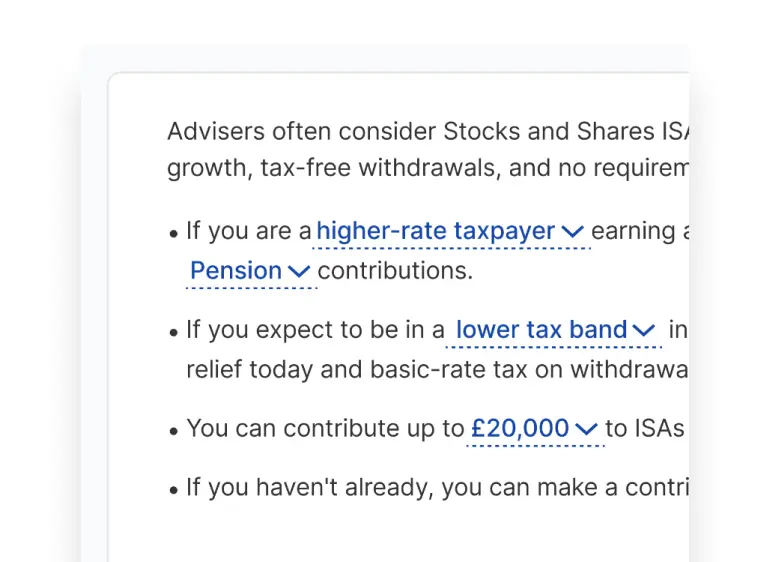Click the chevron arrow next to Pension
766x562 pixels.
(x=299, y=271)
